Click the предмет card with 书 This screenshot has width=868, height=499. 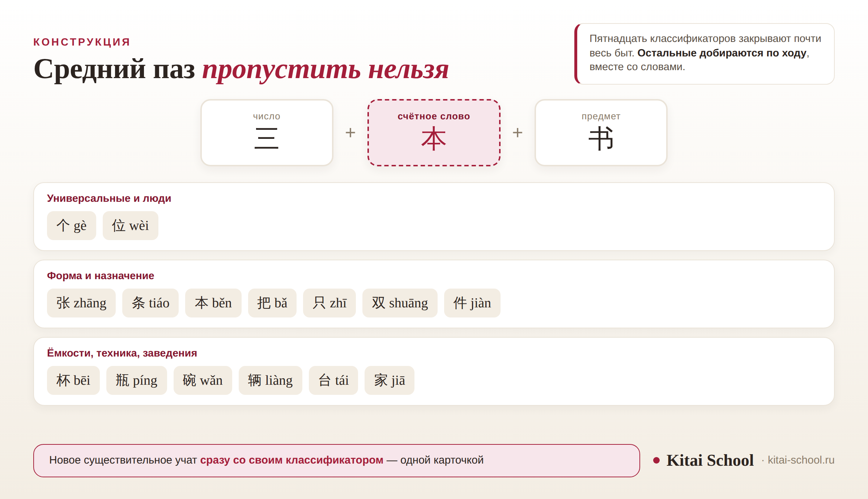(601, 133)
